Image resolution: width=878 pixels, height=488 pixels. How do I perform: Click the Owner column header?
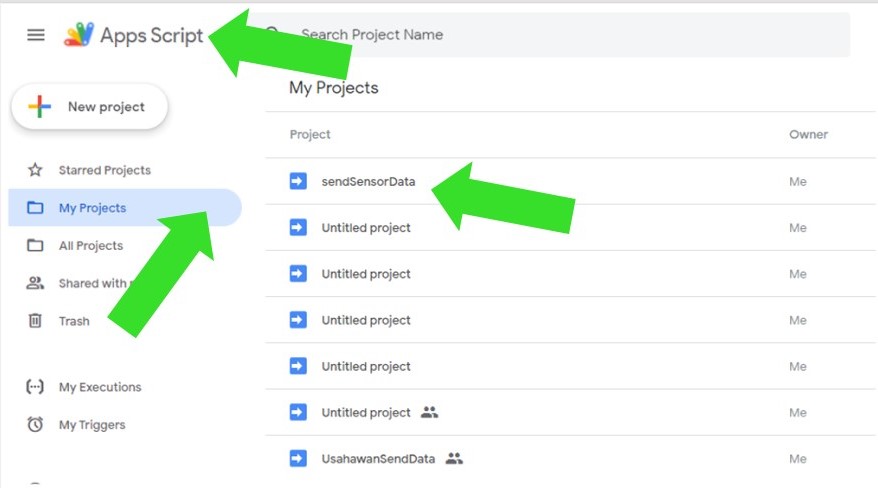[808, 134]
